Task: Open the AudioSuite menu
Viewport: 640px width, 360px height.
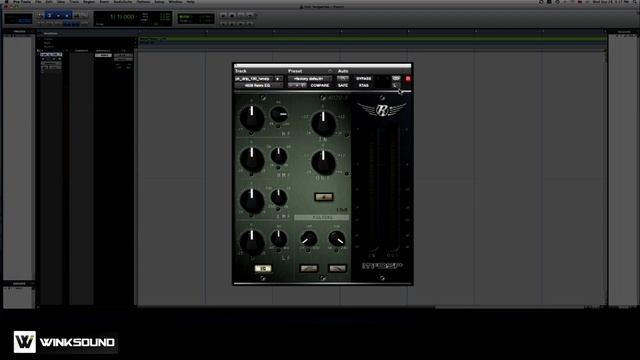Action: tap(123, 2)
